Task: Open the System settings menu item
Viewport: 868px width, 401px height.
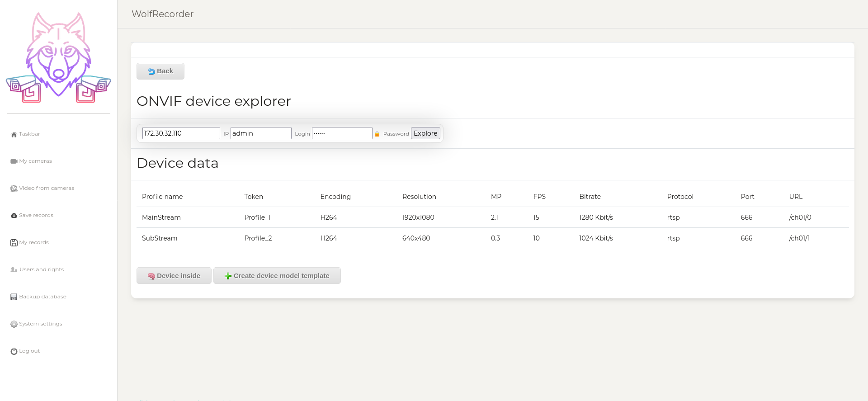Action: 41,324
